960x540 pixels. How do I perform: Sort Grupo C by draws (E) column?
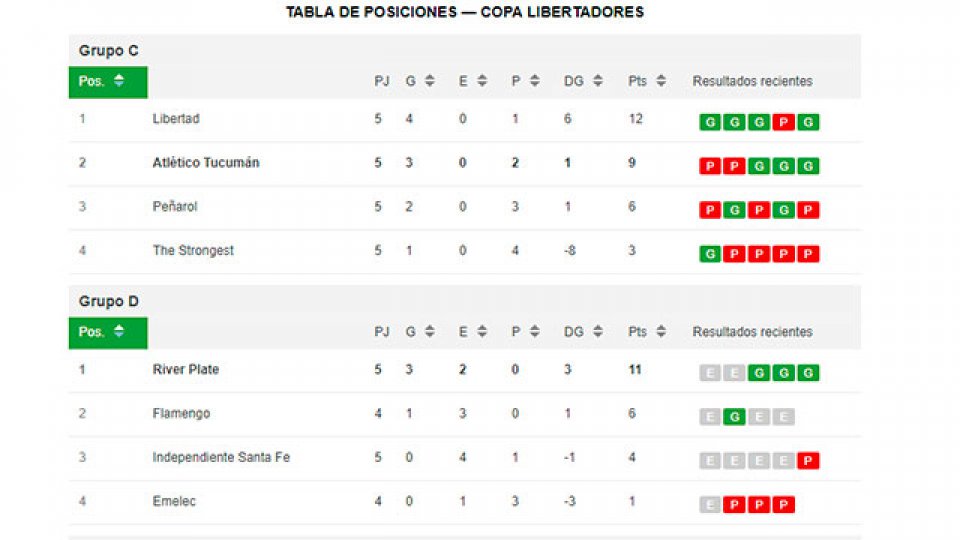[x=472, y=82]
